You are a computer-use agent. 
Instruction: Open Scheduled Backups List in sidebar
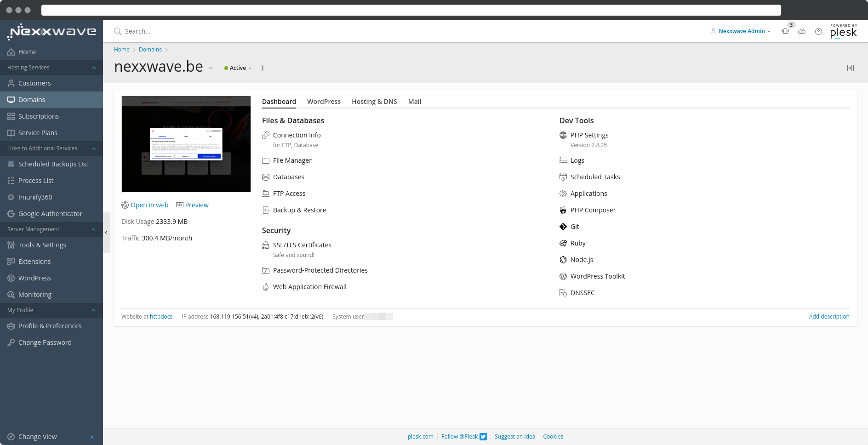point(51,164)
